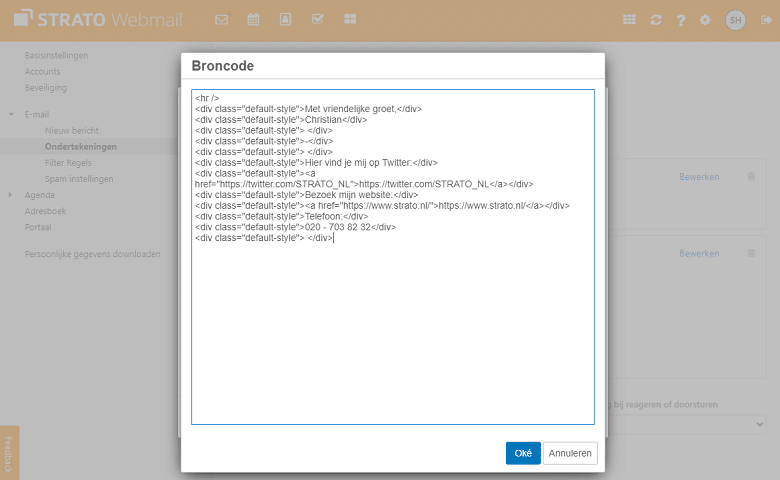Open the settings gear icon
Image resolution: width=780 pixels, height=480 pixels.
[x=705, y=20]
